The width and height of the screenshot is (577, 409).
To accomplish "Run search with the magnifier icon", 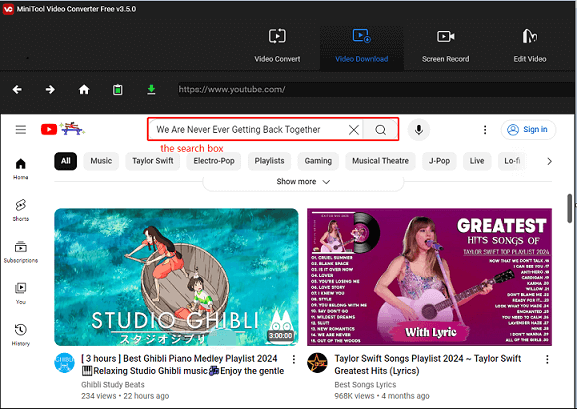I will [380, 130].
